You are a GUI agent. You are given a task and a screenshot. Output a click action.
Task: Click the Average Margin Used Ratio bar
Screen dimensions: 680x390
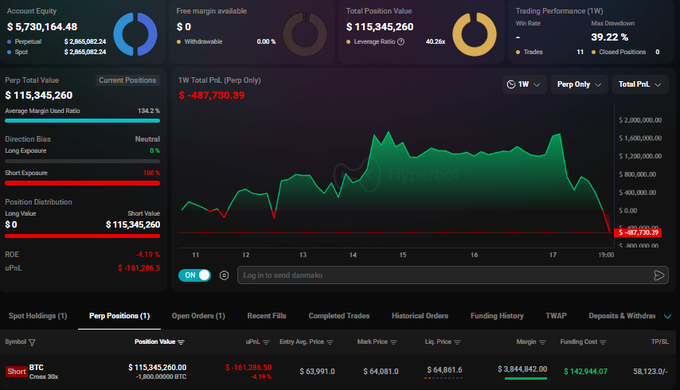tap(82, 121)
